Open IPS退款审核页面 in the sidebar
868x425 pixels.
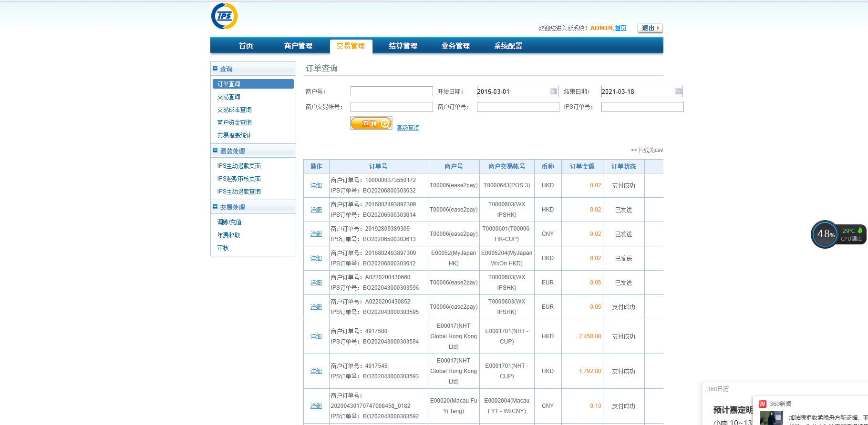[x=239, y=179]
